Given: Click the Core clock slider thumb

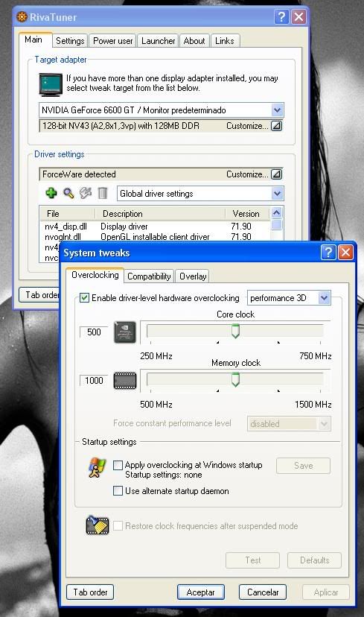Looking at the screenshot, I should [235, 332].
